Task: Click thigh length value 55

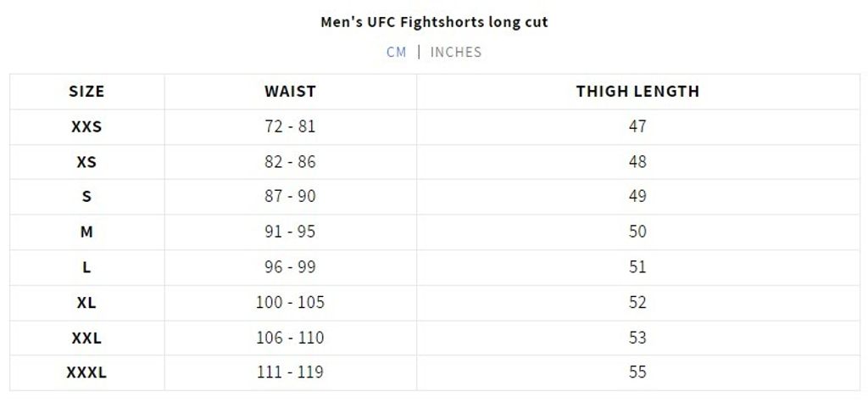Action: point(637,372)
